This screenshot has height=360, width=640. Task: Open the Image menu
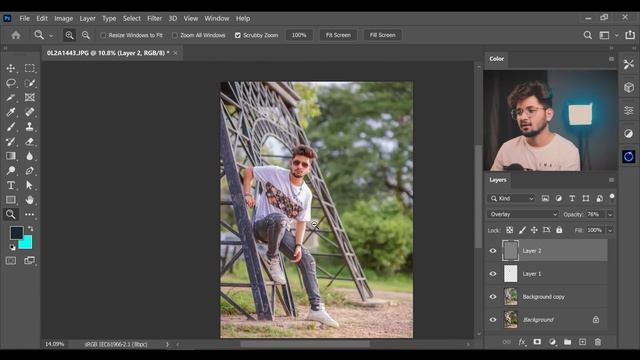[64, 18]
